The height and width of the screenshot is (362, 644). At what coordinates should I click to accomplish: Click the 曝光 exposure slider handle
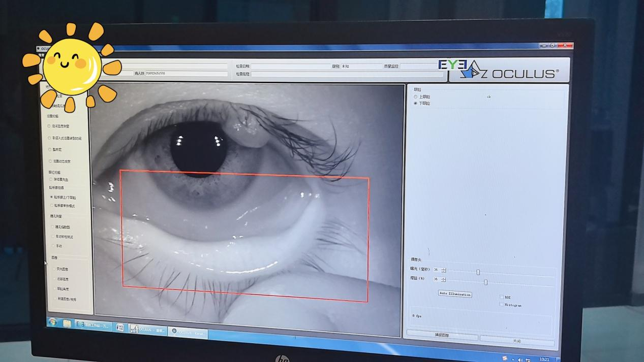tap(478, 272)
